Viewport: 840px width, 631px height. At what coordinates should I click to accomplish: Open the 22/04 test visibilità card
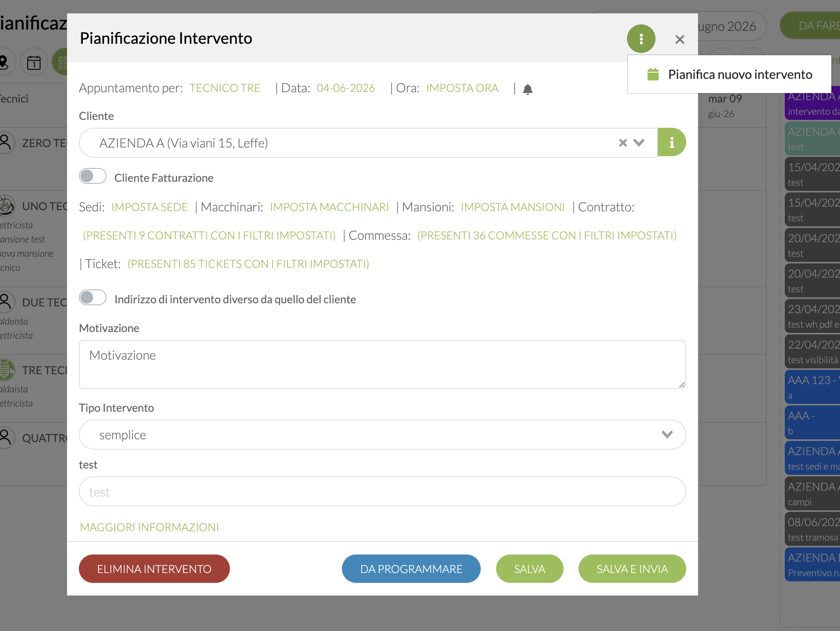(812, 351)
